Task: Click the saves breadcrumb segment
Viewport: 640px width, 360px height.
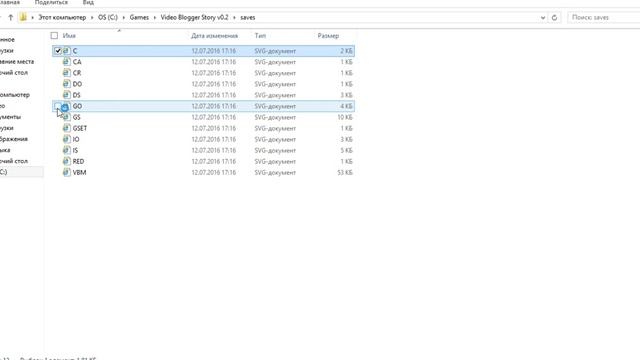Action: [x=247, y=18]
